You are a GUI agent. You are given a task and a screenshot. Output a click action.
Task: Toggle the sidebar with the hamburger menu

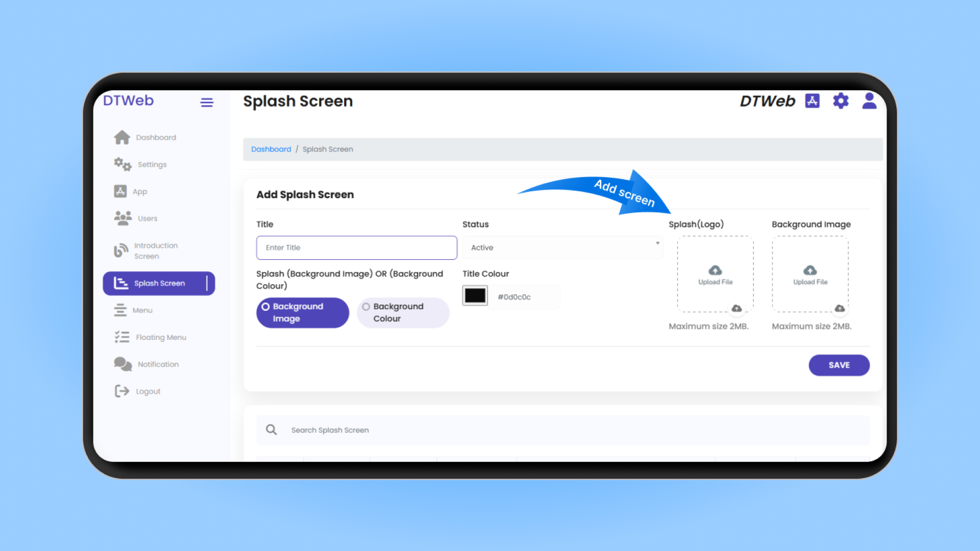tap(207, 102)
